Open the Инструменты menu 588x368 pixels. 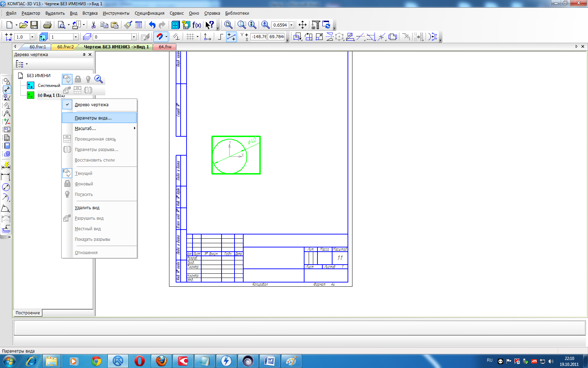[x=116, y=13]
